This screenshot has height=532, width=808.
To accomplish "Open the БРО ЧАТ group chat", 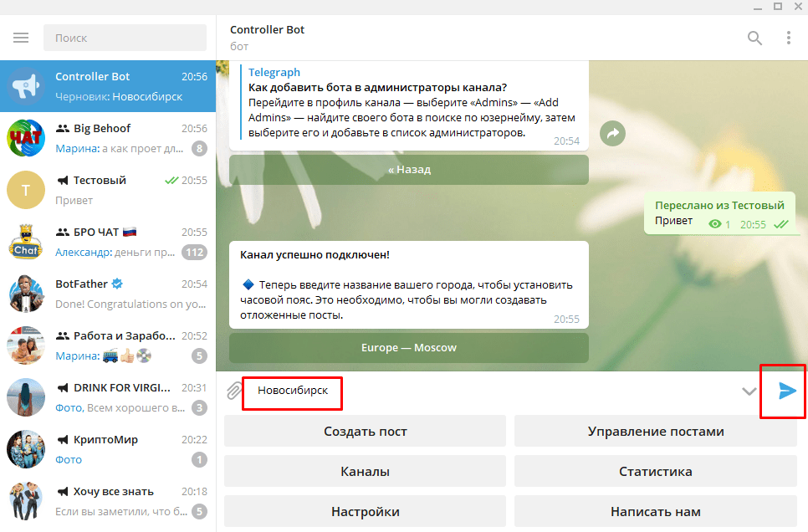I will [108, 242].
